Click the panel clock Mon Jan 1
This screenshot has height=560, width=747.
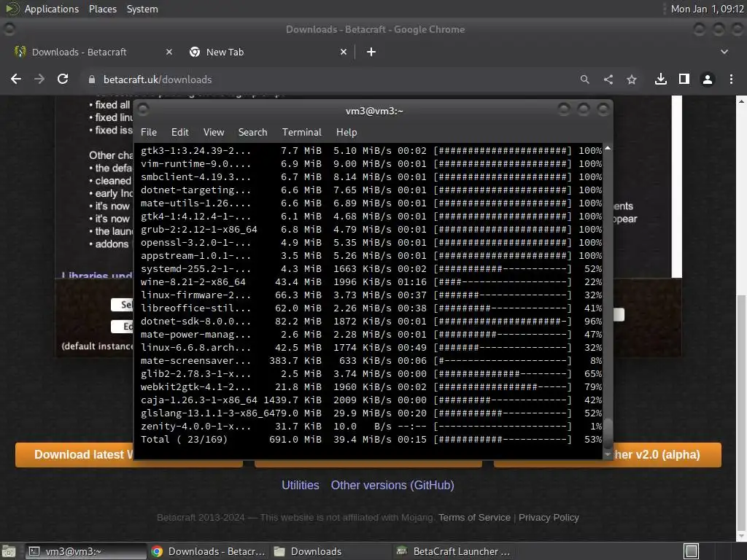pos(707,9)
